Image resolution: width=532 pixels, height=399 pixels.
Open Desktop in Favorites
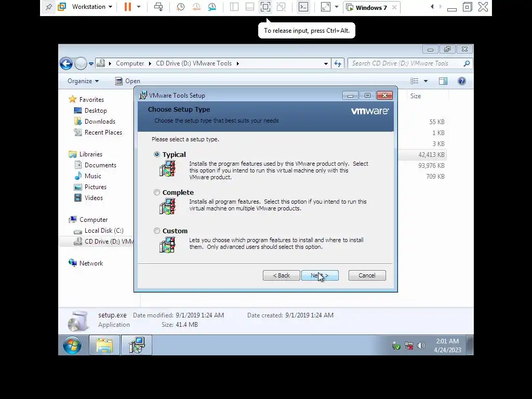point(96,111)
